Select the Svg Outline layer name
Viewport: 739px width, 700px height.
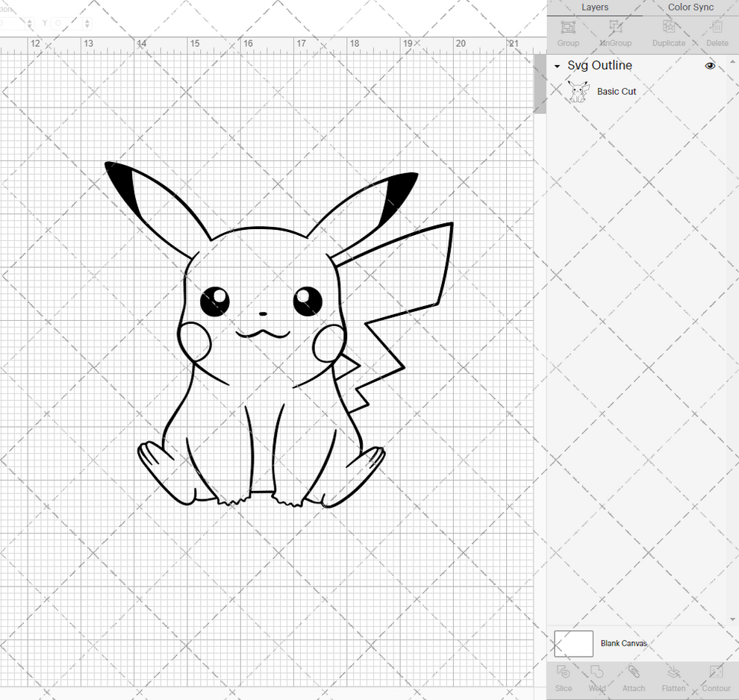point(599,66)
